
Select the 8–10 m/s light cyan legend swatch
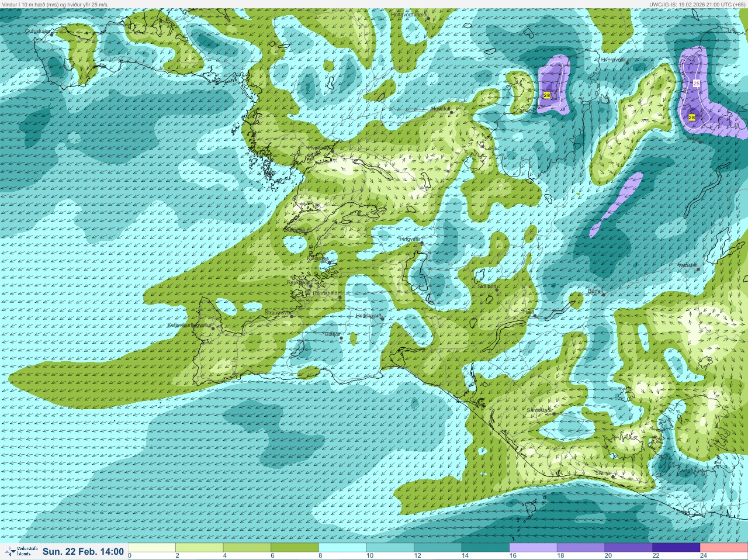[342, 548]
